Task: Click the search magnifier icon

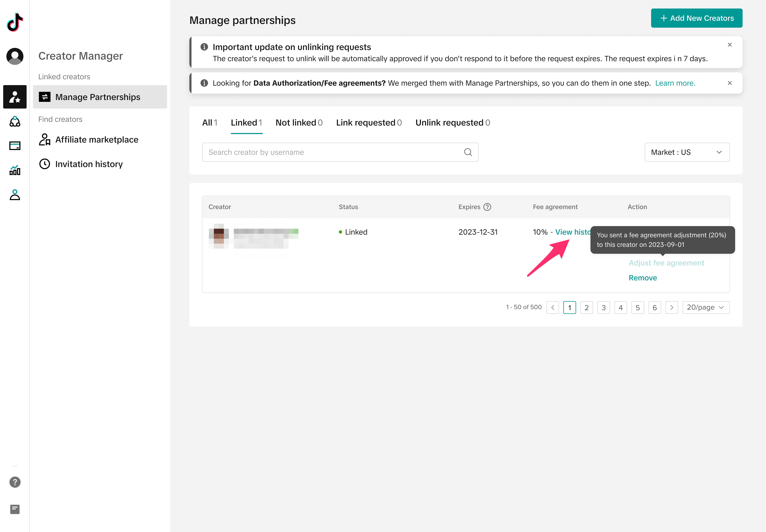Action: (468, 152)
